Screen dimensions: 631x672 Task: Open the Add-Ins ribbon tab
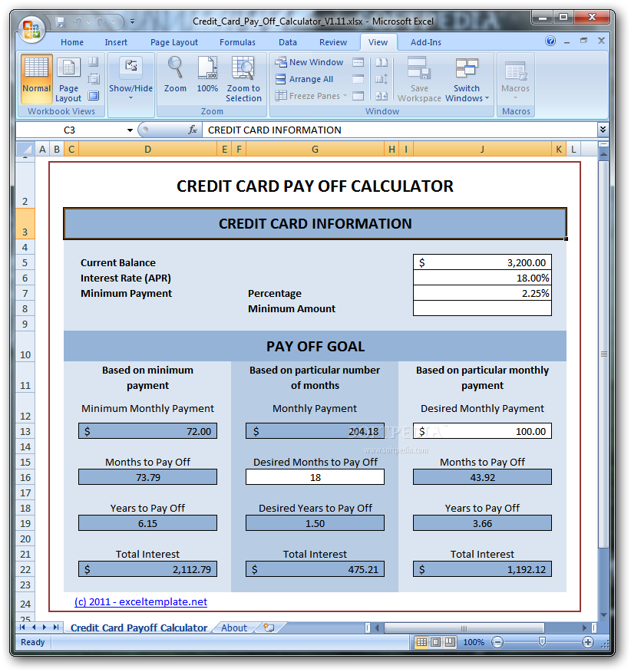425,42
